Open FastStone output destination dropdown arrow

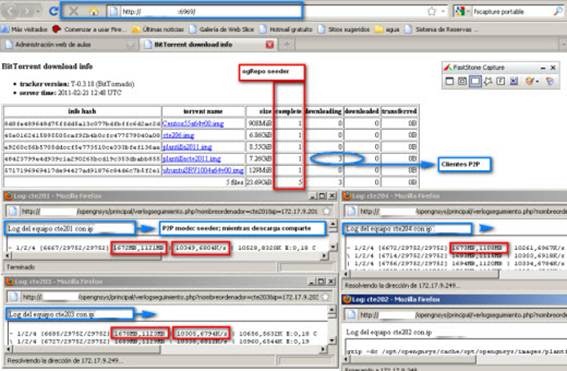(537, 81)
